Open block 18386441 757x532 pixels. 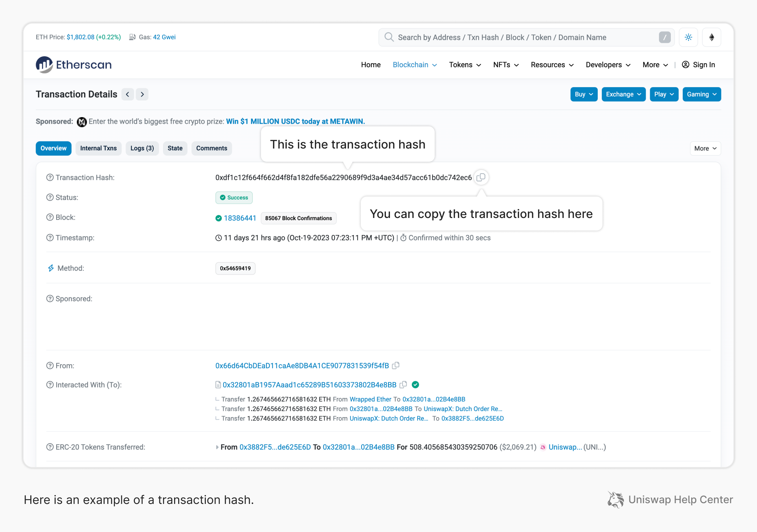[x=240, y=218]
